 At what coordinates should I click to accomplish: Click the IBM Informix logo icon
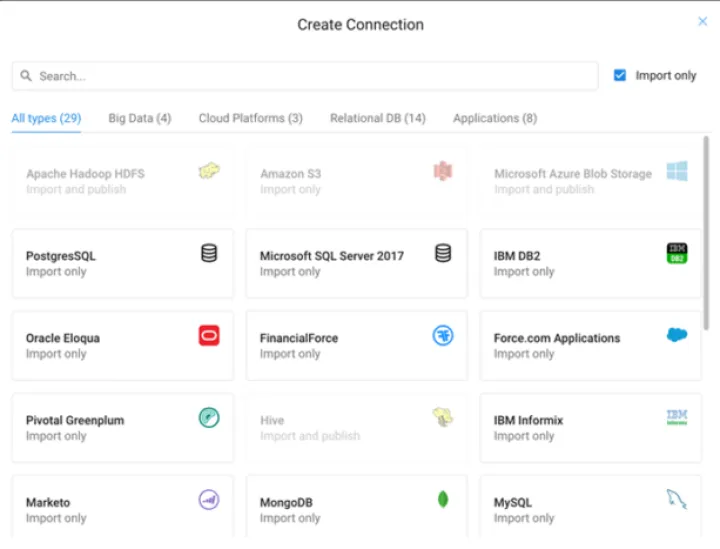tap(677, 417)
